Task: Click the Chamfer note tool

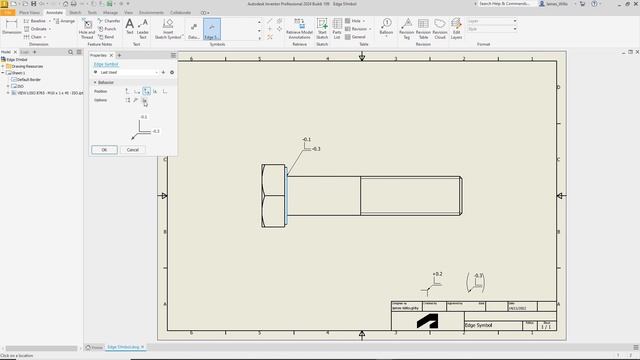Action: [x=109, y=21]
